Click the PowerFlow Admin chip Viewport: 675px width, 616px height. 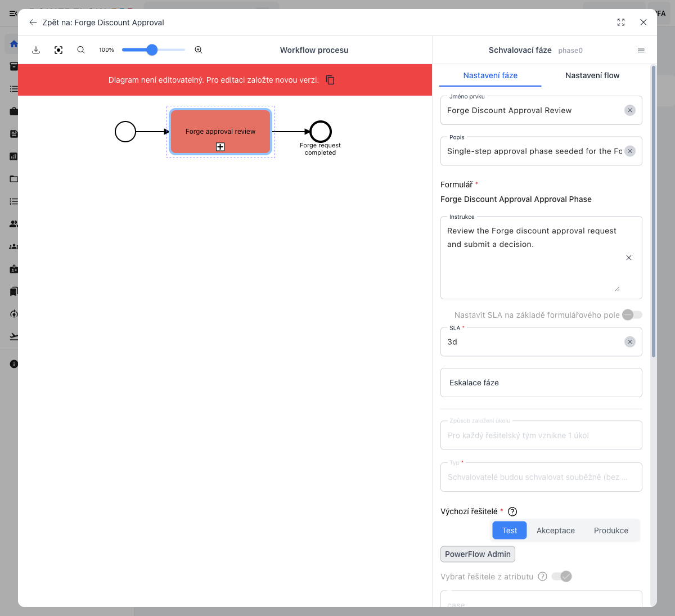tap(478, 554)
